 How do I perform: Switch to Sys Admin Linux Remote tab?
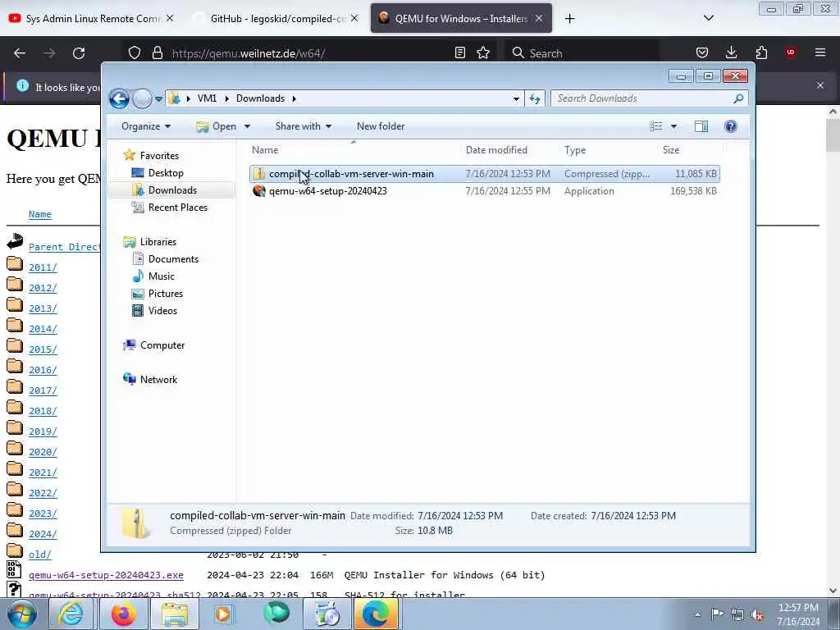point(91,18)
